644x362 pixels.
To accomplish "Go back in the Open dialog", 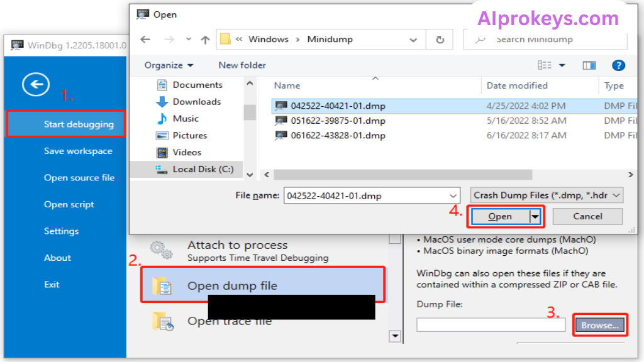I will (x=145, y=40).
